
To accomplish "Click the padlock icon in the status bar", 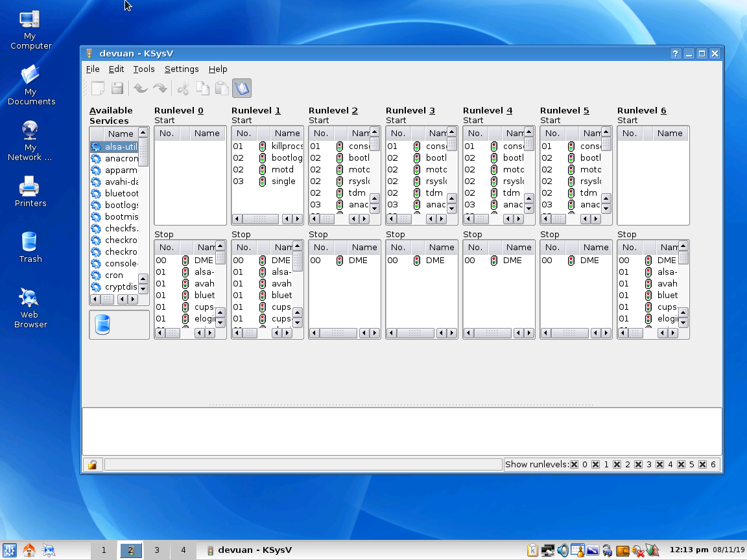I will pos(93,464).
